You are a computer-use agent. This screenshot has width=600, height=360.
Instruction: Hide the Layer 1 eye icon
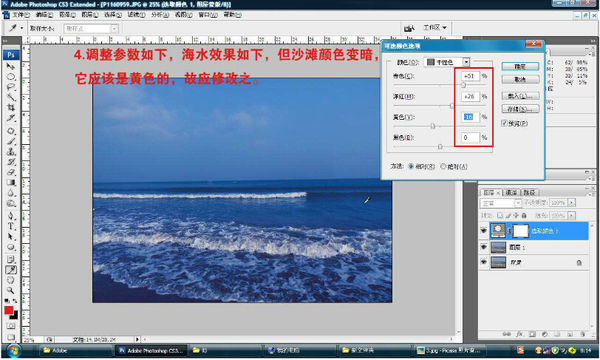[x=484, y=247]
